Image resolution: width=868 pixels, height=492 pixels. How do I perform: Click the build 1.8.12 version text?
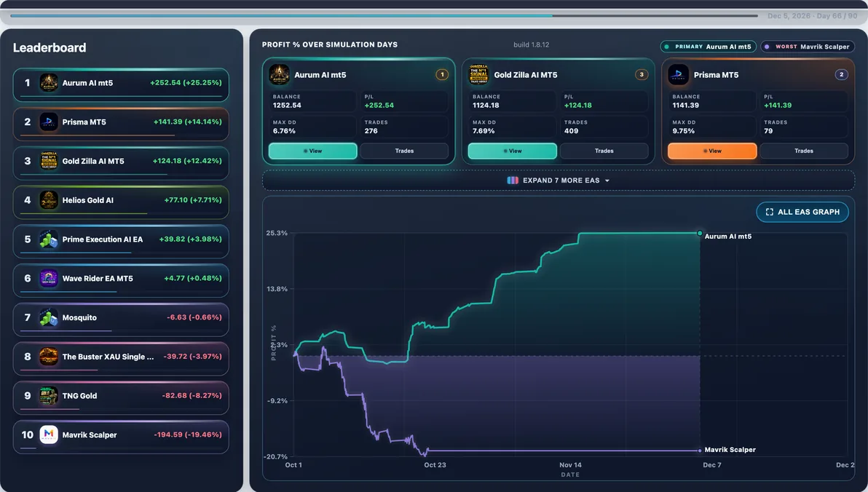[x=532, y=45]
